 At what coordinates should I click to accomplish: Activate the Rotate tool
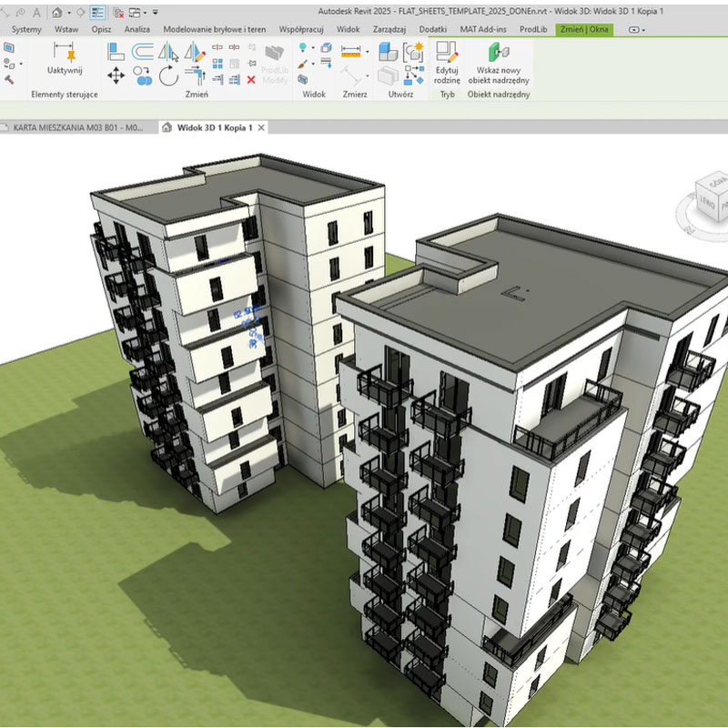click(169, 76)
